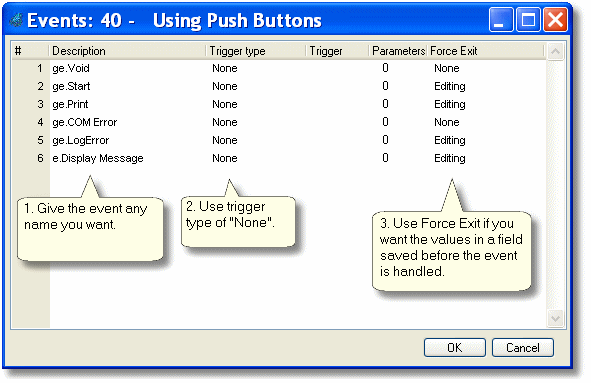The image size is (591, 383).
Task: Select the ge.Void event row
Action: click(279, 68)
